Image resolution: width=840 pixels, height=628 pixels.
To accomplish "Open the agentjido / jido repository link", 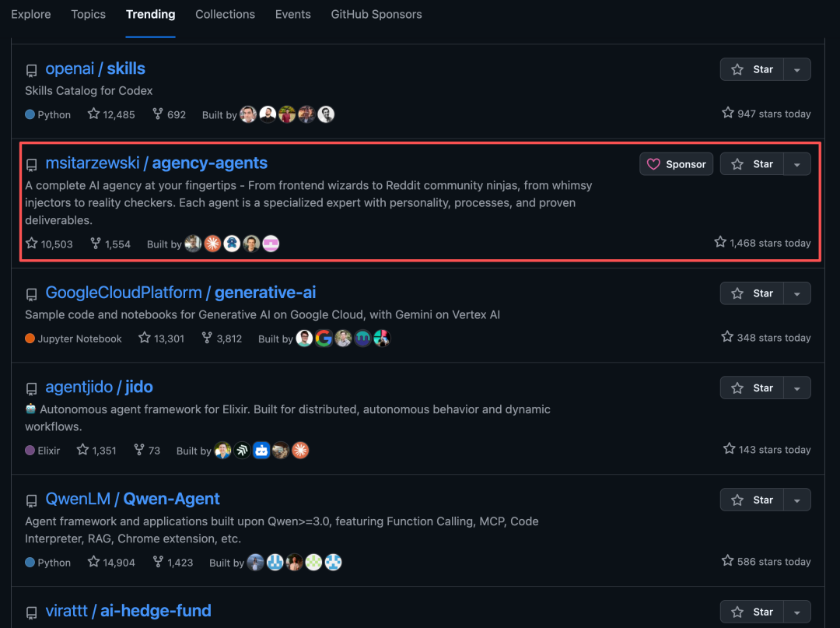I will click(99, 387).
